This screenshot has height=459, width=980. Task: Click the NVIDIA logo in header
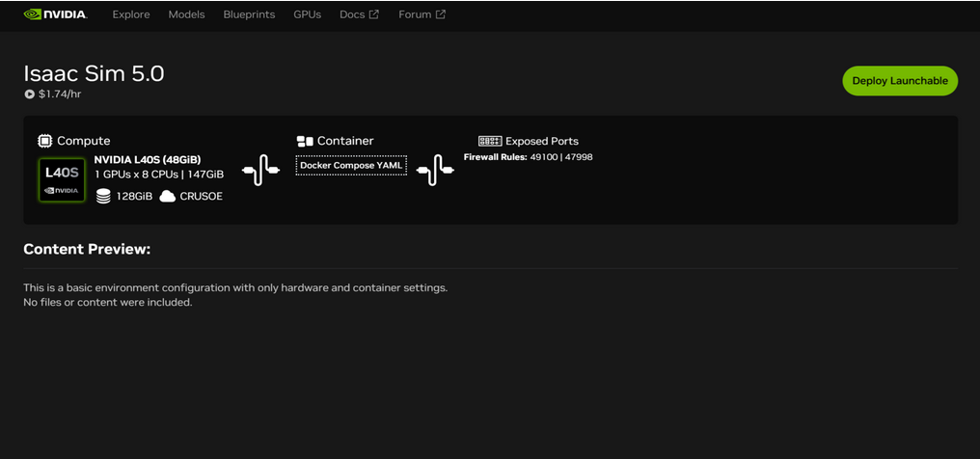[x=56, y=14]
